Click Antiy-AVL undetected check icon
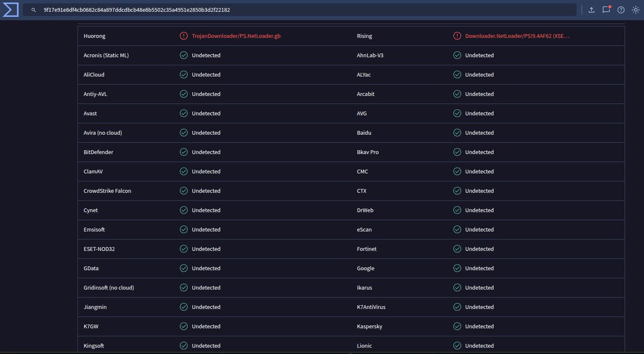 [x=184, y=94]
